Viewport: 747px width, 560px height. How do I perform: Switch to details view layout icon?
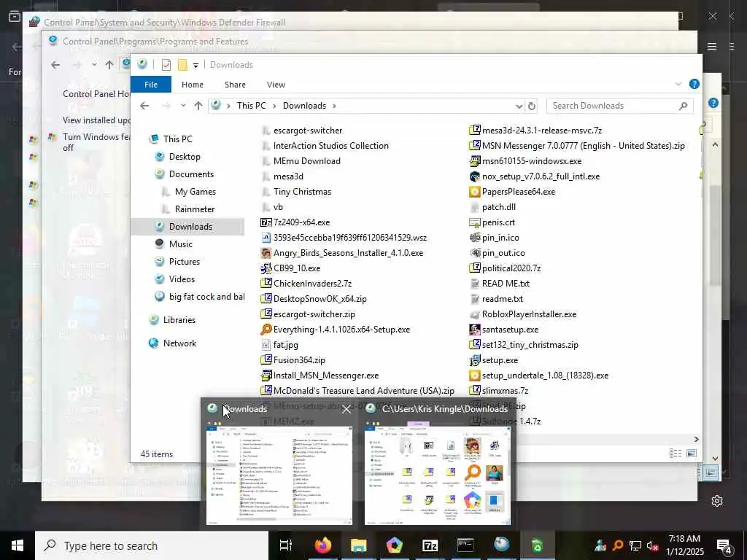click(675, 454)
